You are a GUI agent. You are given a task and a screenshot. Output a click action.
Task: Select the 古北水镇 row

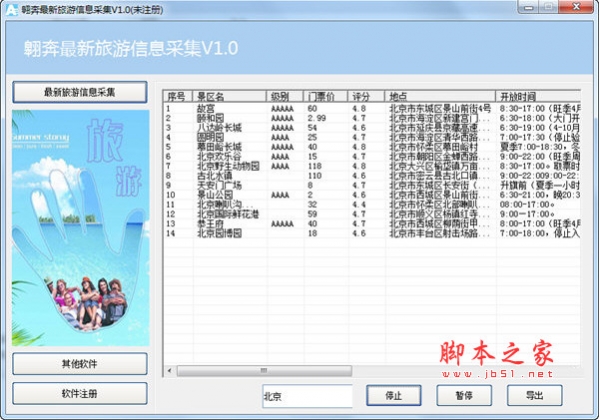(372, 176)
